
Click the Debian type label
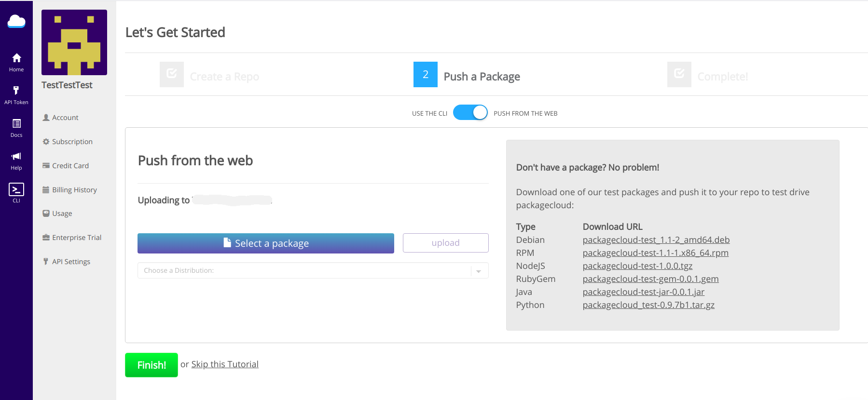[530, 240]
